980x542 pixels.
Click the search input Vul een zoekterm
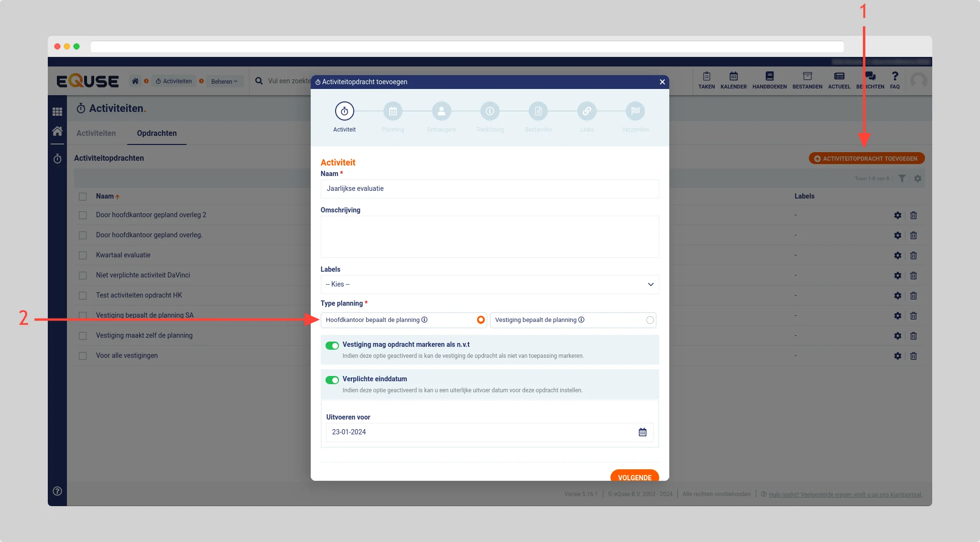(289, 81)
